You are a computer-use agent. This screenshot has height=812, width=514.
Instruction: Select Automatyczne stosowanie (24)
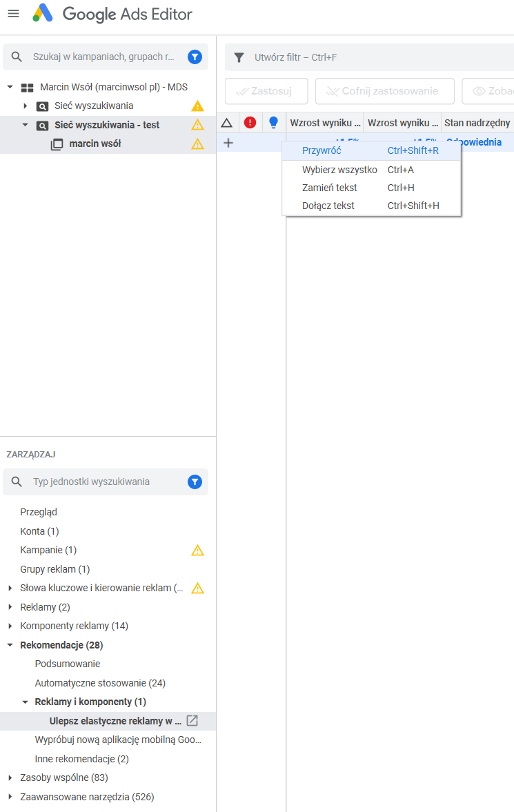pos(100,682)
